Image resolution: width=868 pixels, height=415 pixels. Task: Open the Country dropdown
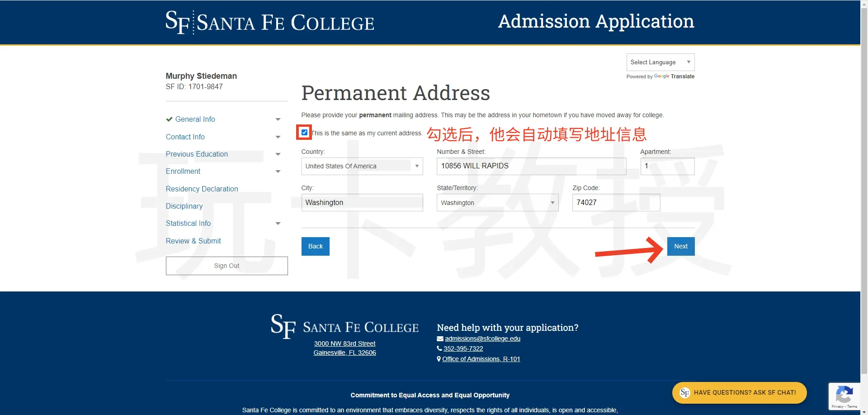(362, 167)
